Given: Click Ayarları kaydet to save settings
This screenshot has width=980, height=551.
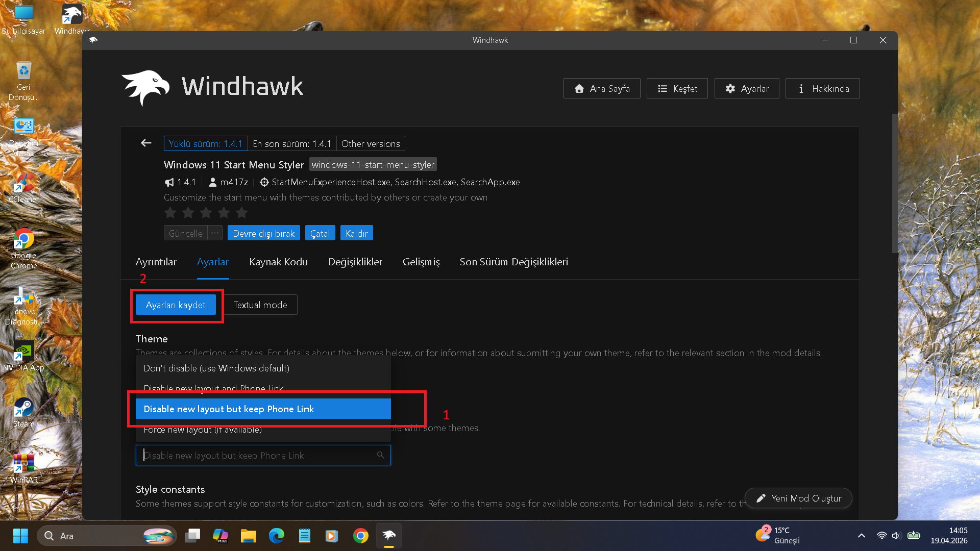Looking at the screenshot, I should click(x=176, y=305).
